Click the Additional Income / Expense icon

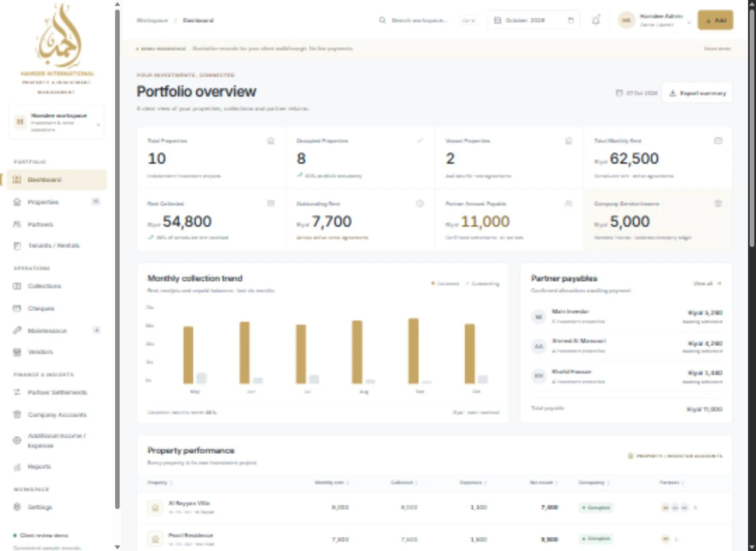[x=17, y=440]
